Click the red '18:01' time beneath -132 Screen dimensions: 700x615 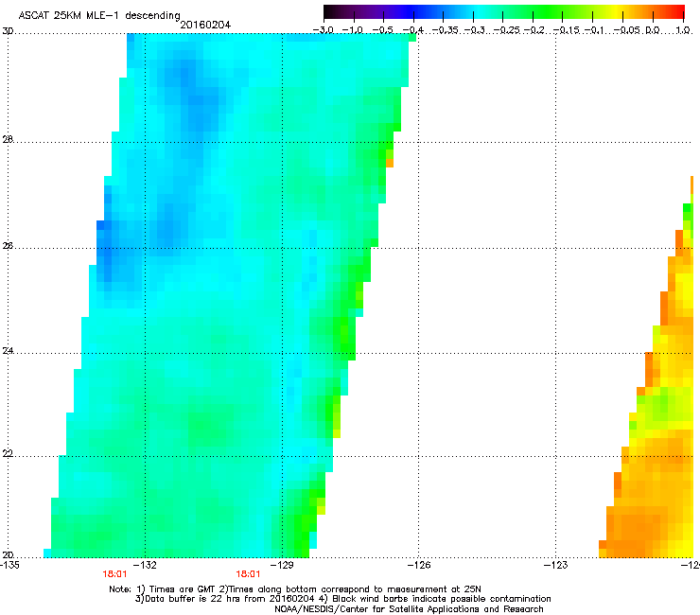(114, 574)
